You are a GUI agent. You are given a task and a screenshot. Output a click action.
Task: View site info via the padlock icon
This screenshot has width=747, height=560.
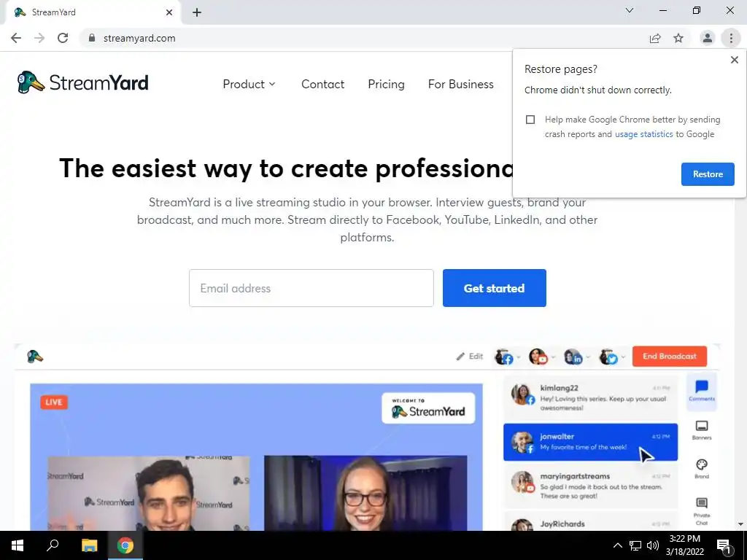[92, 38]
